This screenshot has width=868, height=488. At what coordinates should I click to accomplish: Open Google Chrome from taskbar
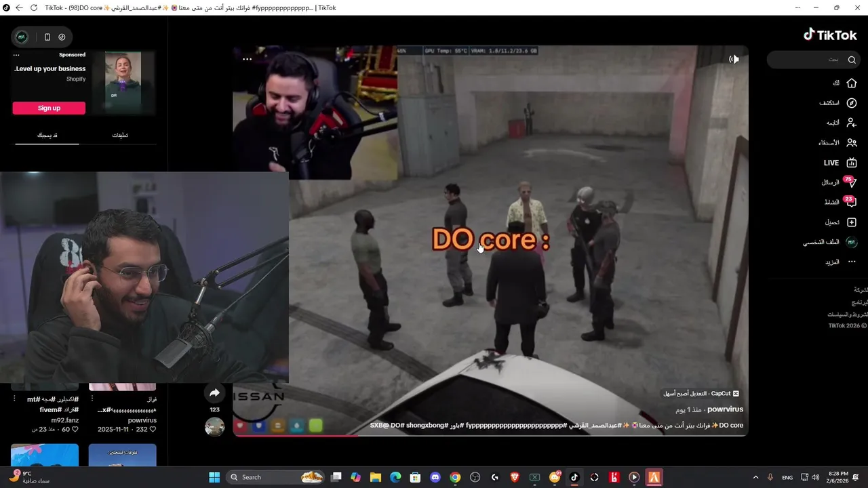(455, 477)
